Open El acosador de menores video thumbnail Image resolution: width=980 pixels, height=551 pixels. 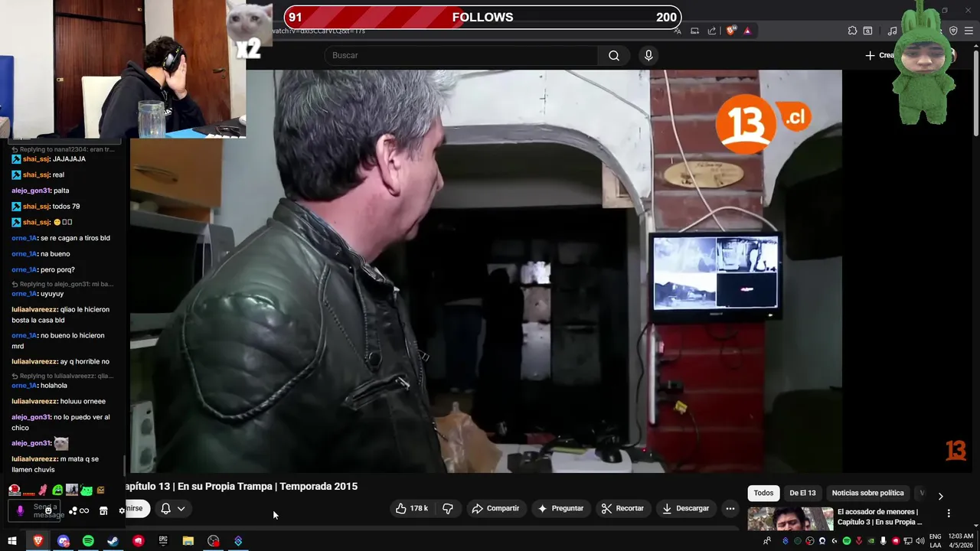coord(790,518)
